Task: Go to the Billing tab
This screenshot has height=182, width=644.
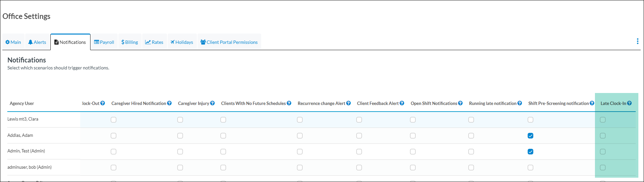Action: 130,42
